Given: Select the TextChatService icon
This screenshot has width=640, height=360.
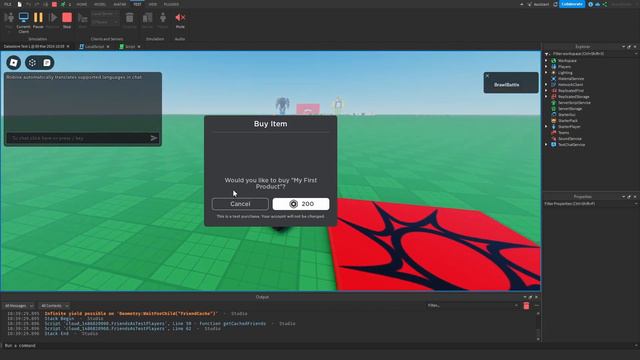Looking at the screenshot, I should [x=554, y=144].
